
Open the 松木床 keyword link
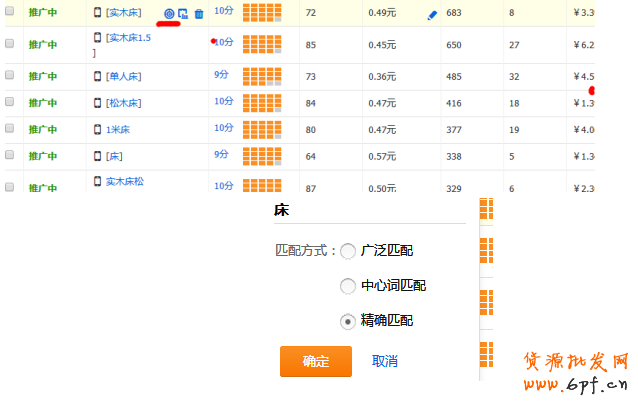tap(126, 103)
